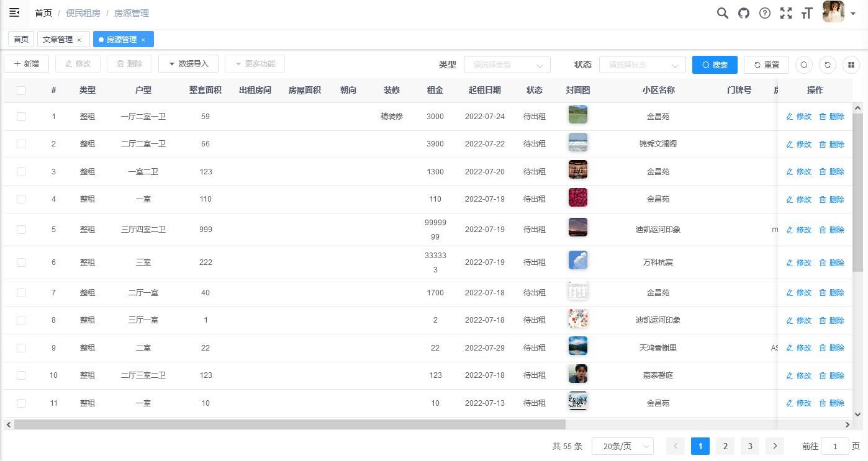Click the 租金 column header

coord(435,91)
